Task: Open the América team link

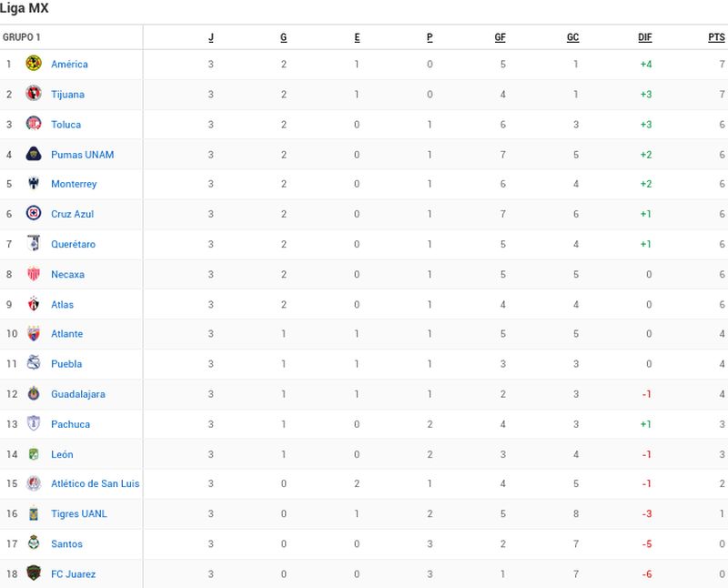Action: 69,64
